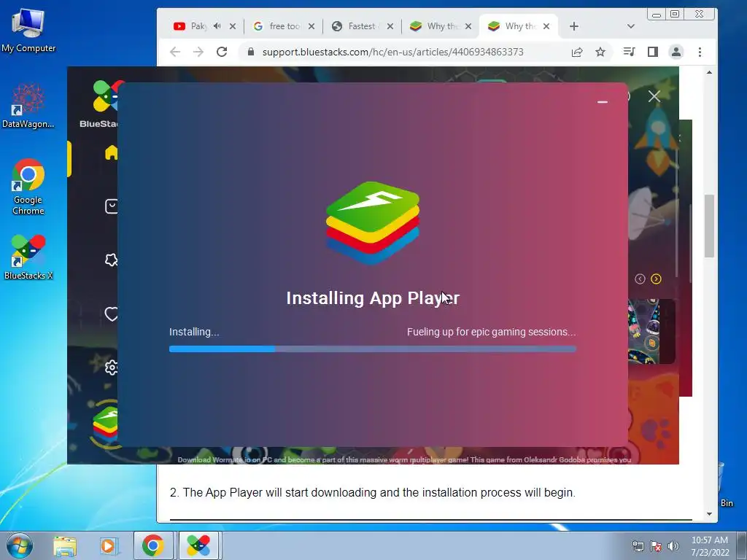747x560 pixels.
Task: Open the BlueStacks store bag icon
Action: click(x=111, y=206)
